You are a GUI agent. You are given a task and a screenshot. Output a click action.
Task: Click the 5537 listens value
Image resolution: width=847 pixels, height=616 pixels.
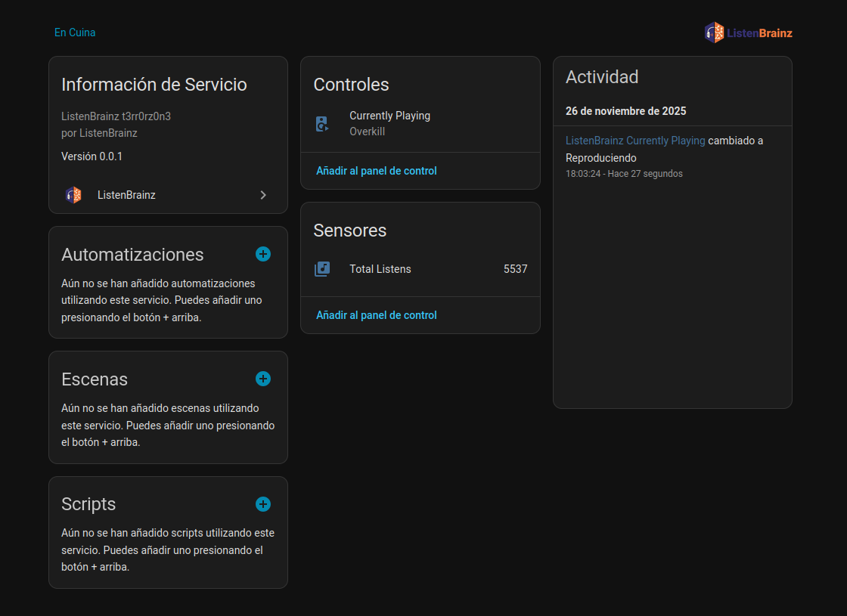[x=515, y=269]
